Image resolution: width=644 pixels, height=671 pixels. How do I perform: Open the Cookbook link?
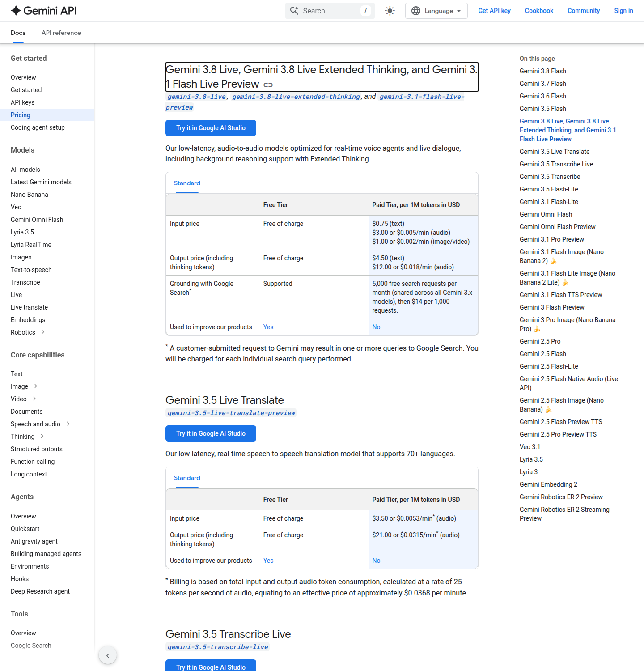[x=539, y=11]
